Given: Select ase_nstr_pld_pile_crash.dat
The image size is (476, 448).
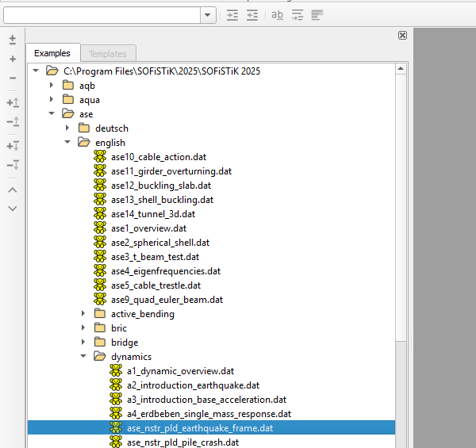Looking at the screenshot, I should 182,442.
